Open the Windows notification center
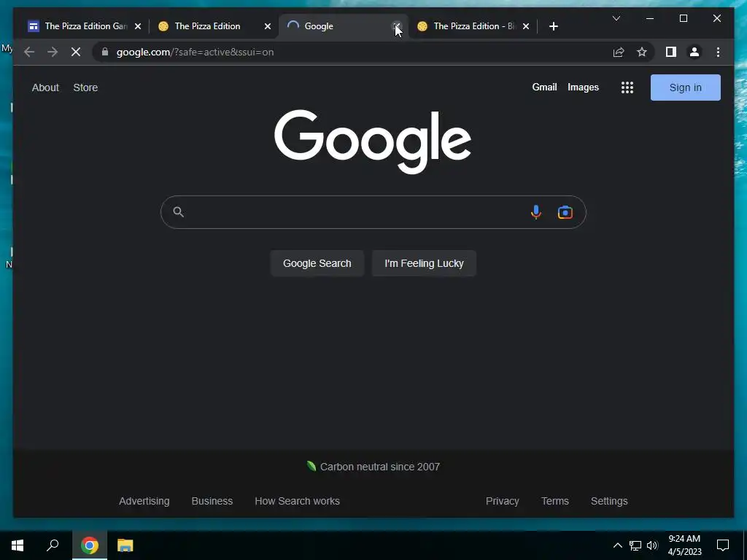 click(x=723, y=545)
